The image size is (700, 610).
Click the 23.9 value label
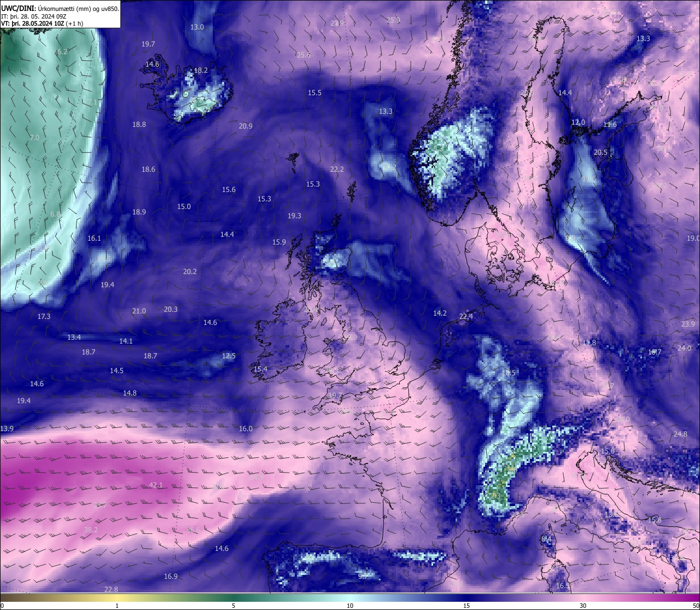pos(688,324)
